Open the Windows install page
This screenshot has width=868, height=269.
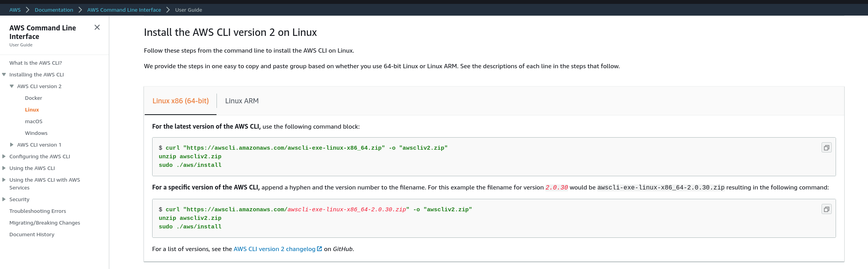36,133
